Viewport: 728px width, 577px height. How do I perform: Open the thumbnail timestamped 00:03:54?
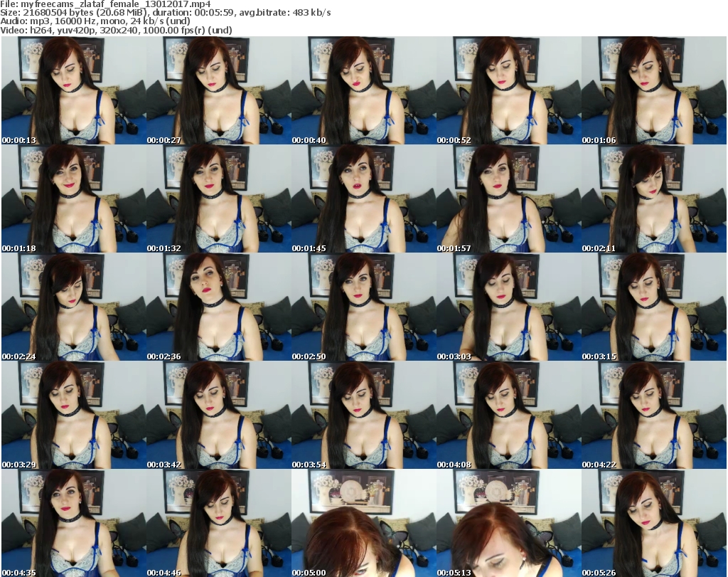tap(363, 415)
